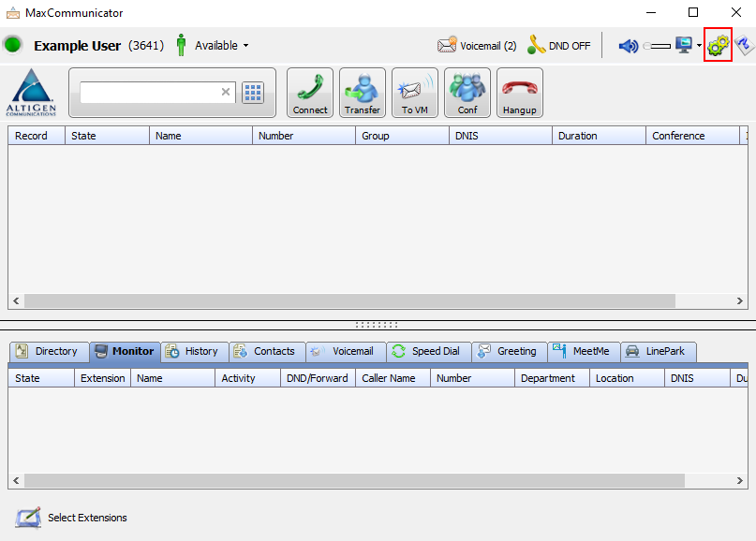The image size is (756, 541).
Task: Hang up the call with Hangup
Action: pos(519,93)
